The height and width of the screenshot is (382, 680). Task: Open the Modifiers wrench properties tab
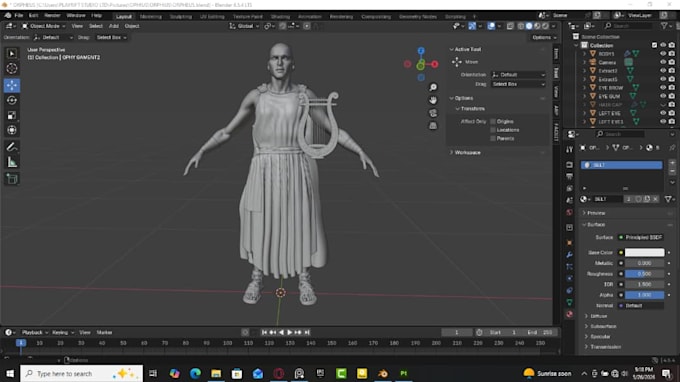pos(569,255)
